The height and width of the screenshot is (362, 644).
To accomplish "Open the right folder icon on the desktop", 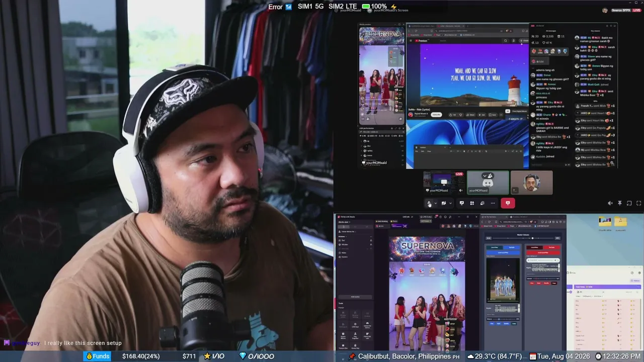I will [621, 221].
